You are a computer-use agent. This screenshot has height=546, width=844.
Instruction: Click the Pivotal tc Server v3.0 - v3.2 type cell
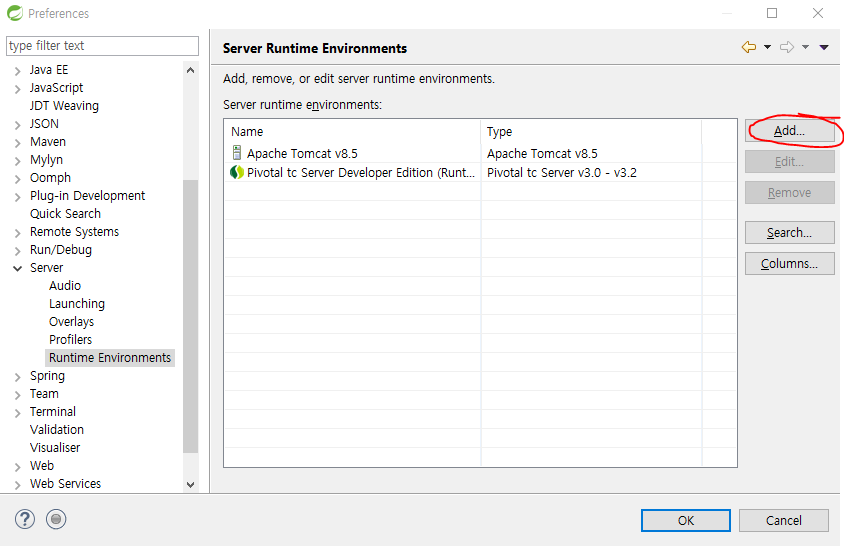tap(561, 172)
